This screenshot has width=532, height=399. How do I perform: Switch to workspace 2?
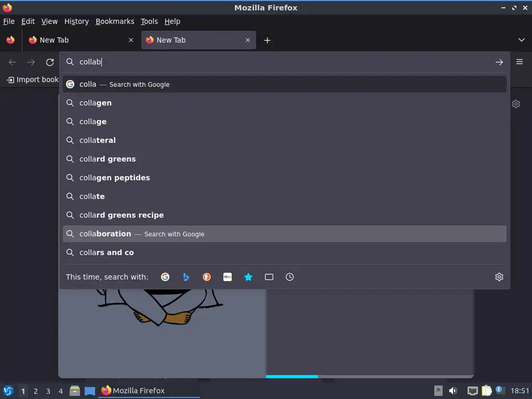pos(36,391)
